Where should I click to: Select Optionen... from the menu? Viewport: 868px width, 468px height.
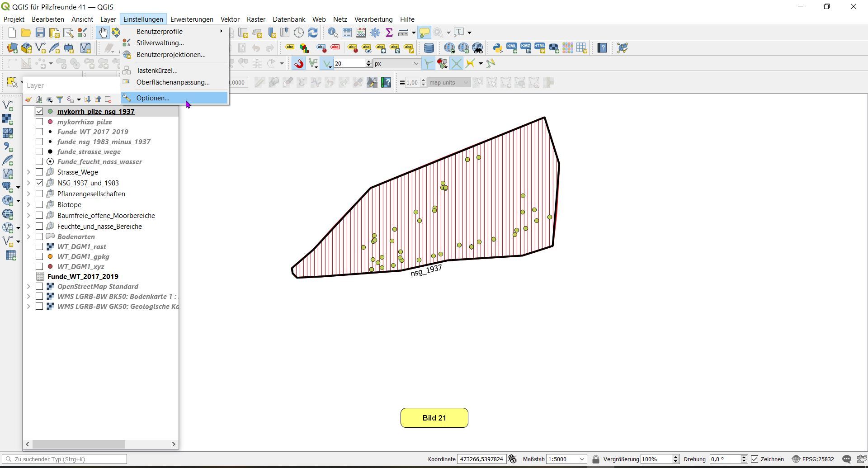(x=153, y=98)
